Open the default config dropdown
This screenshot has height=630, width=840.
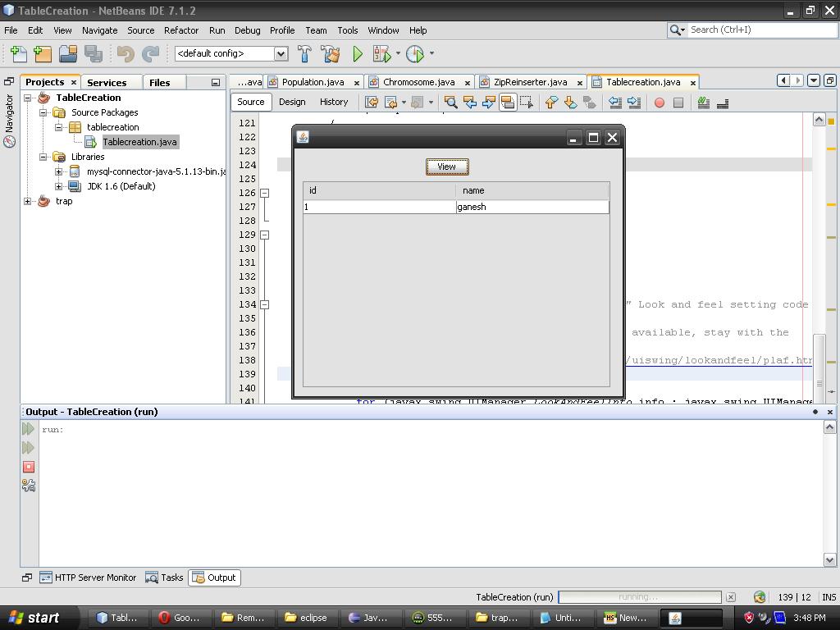[281, 53]
